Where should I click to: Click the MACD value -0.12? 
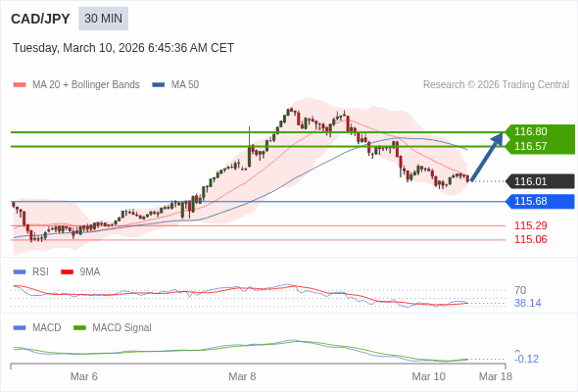click(x=527, y=359)
